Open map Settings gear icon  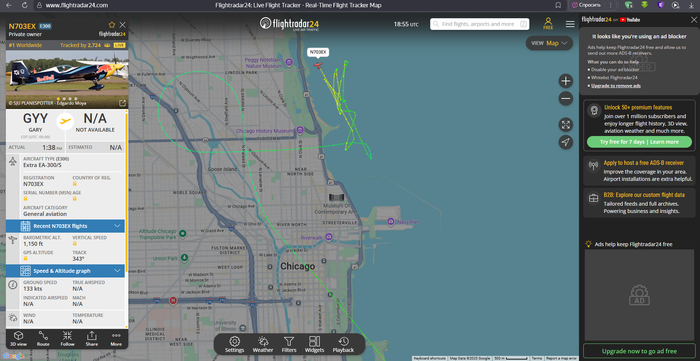pos(234,341)
